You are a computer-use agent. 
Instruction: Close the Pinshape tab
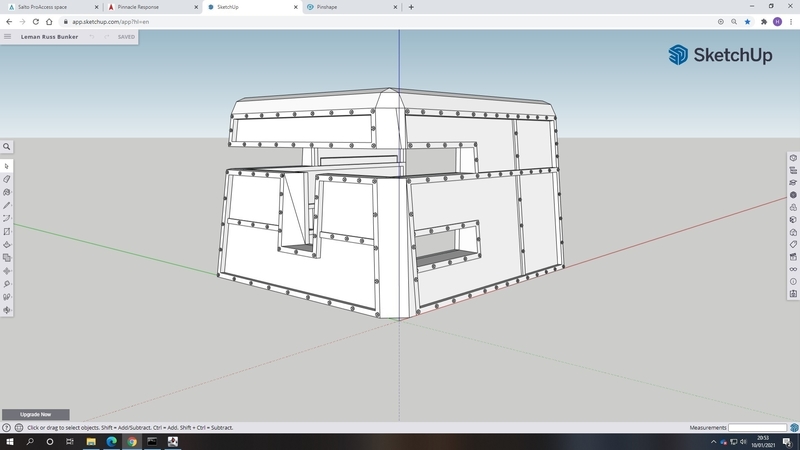395,7
